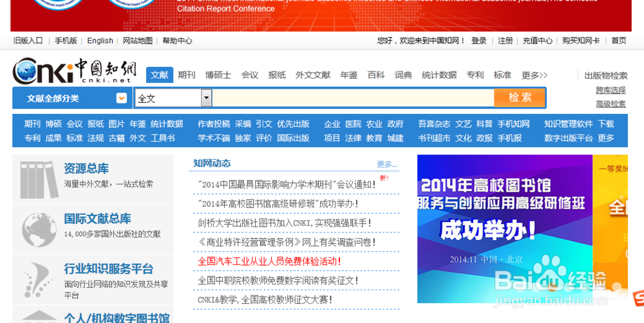Open 法规 in blue navigation
The width and height of the screenshot is (644, 323).
[x=96, y=138]
